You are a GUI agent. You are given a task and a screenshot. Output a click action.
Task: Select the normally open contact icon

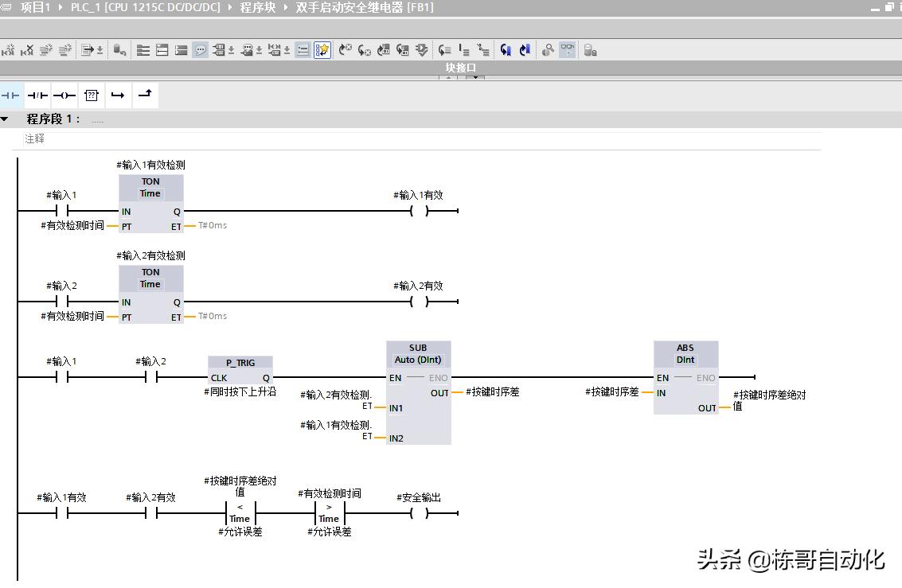click(x=10, y=95)
